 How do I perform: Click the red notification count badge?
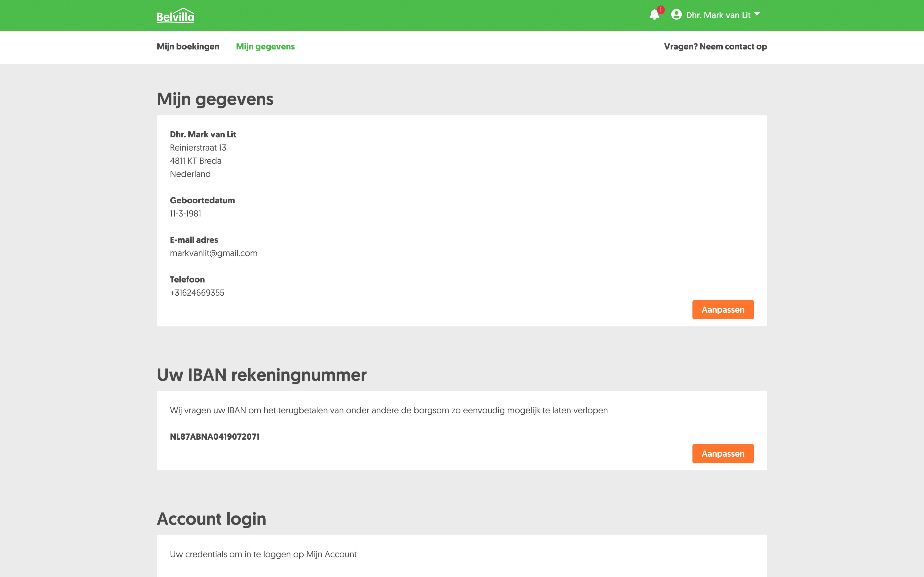[x=661, y=10]
